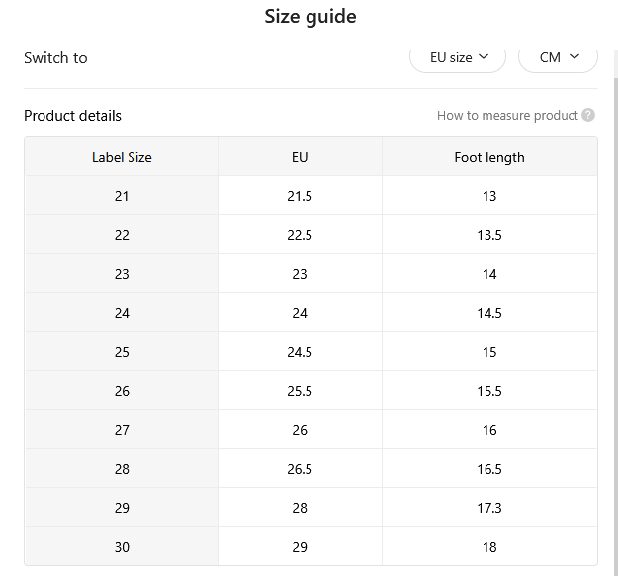This screenshot has height=576, width=618.
Task: Select label size 30 row
Action: click(311, 546)
